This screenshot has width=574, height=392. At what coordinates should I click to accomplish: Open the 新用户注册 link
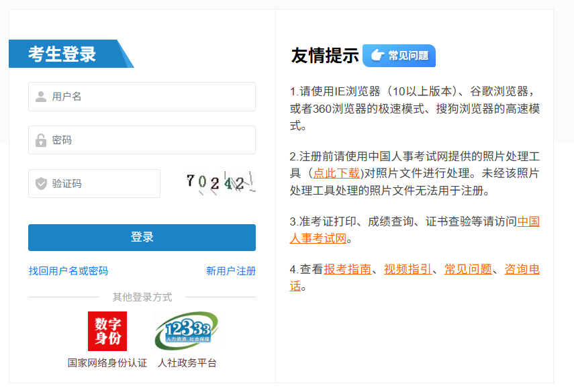231,271
